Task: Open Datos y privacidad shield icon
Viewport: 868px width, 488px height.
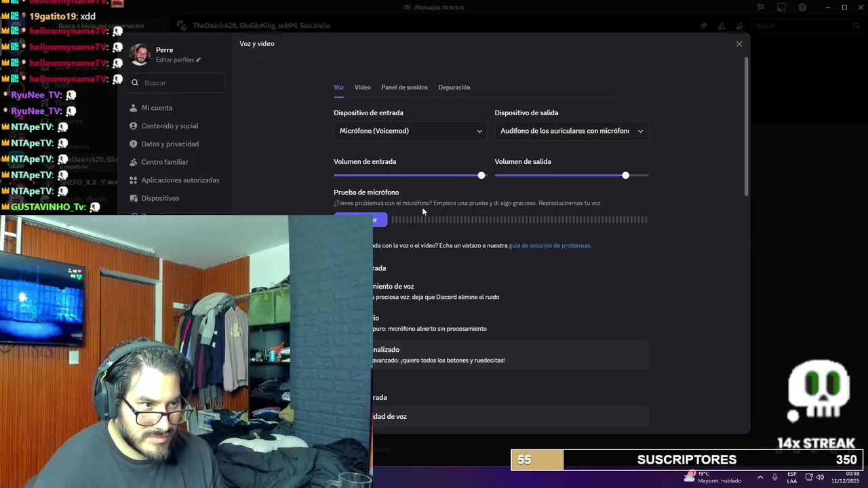Action: (x=133, y=144)
